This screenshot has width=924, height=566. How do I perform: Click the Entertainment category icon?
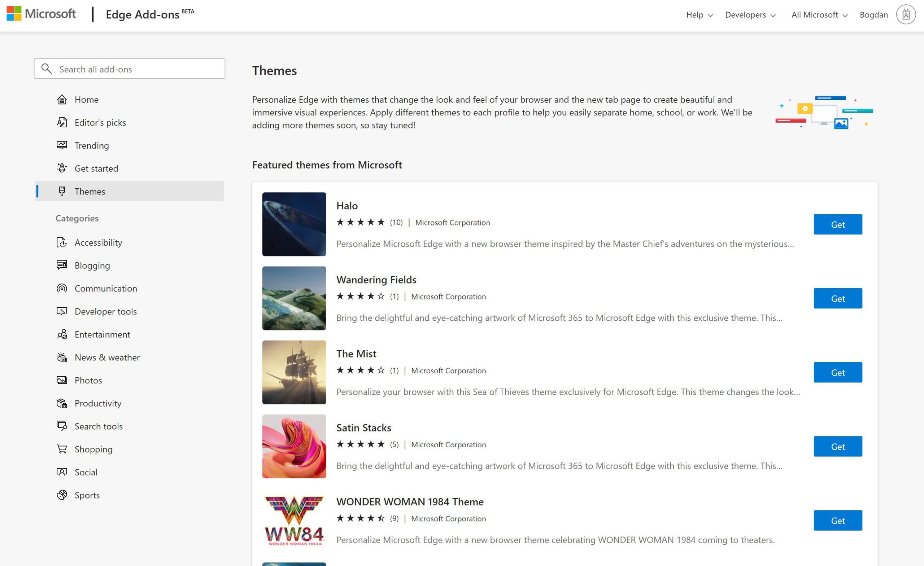coord(62,334)
